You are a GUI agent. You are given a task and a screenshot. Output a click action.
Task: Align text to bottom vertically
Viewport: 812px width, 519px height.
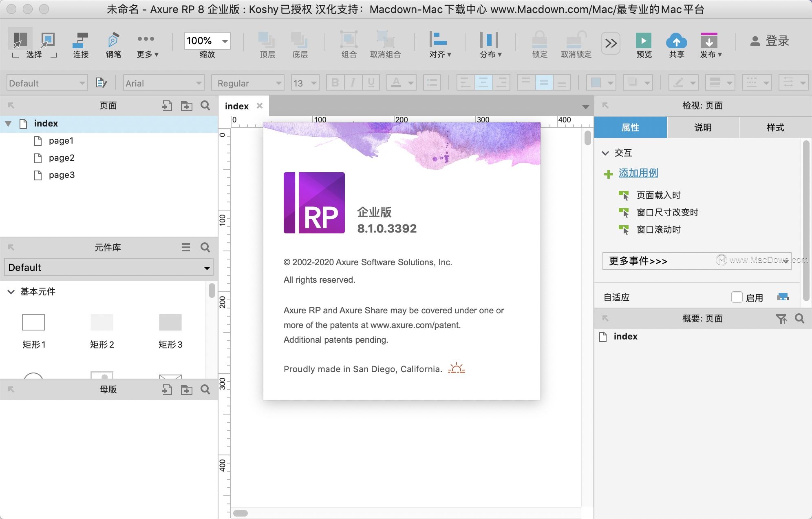point(562,83)
